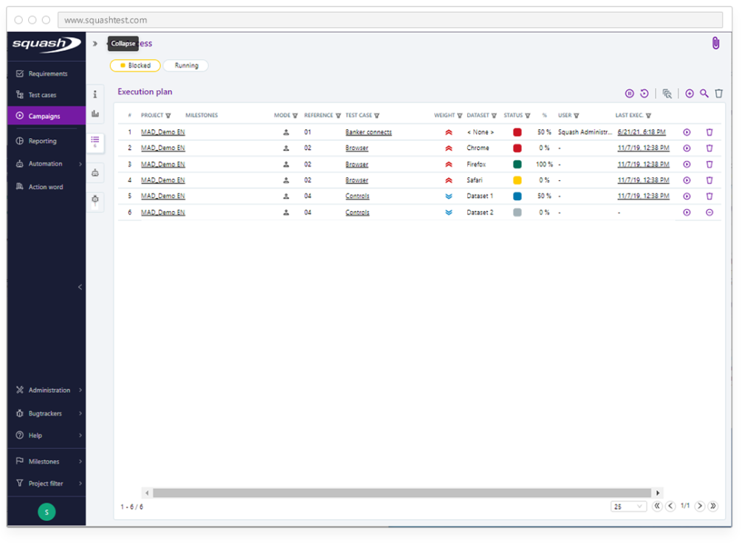Run the Dataset 1 test row
The height and width of the screenshot is (550, 756).
(687, 196)
